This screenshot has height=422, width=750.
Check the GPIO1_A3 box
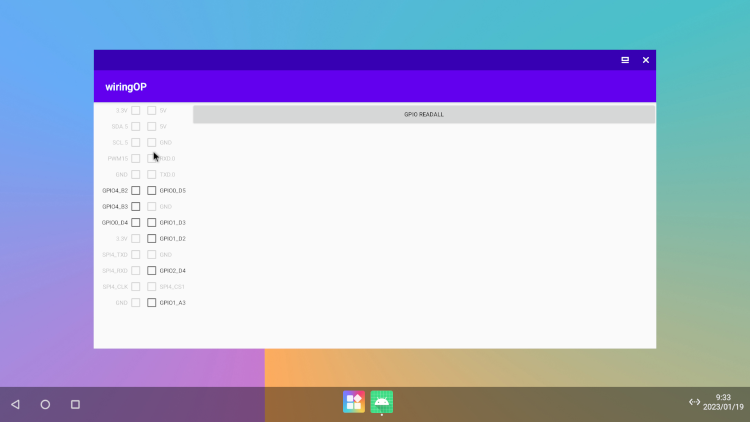point(152,303)
